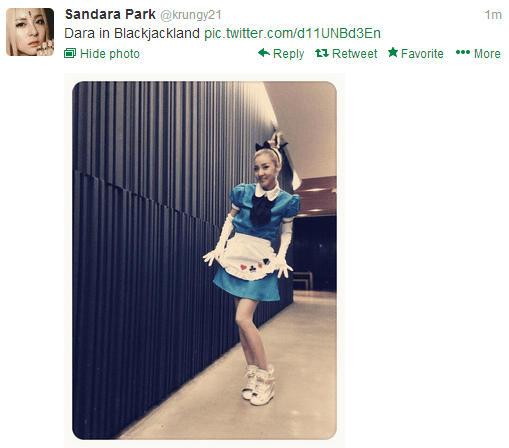This screenshot has height=448, width=509.
Task: Click the white sneakers in the photo
Action: [x=258, y=384]
